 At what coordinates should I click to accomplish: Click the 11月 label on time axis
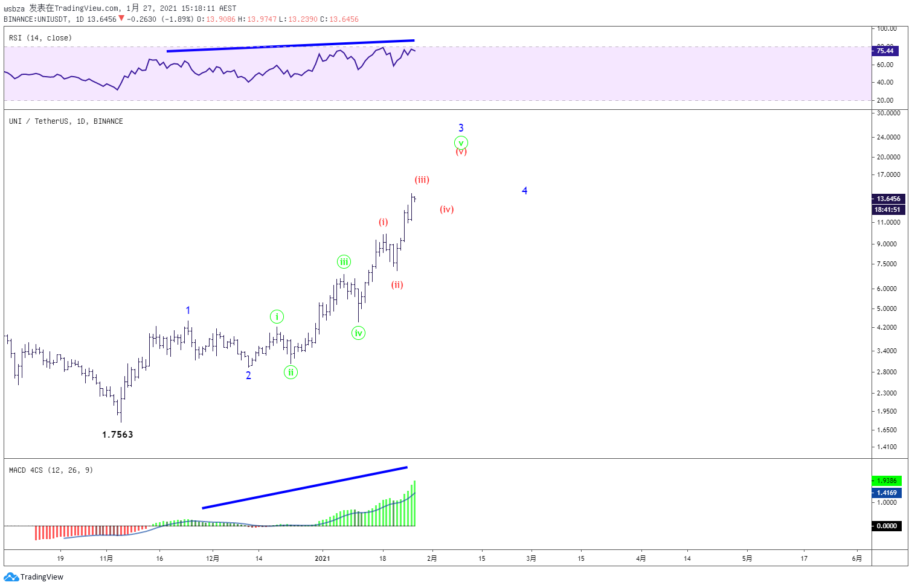106,558
